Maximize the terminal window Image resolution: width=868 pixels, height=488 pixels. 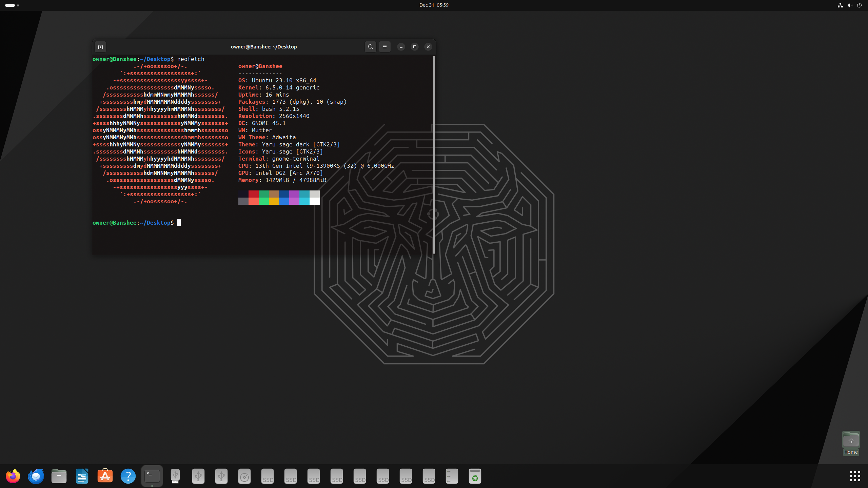pyautogui.click(x=415, y=47)
